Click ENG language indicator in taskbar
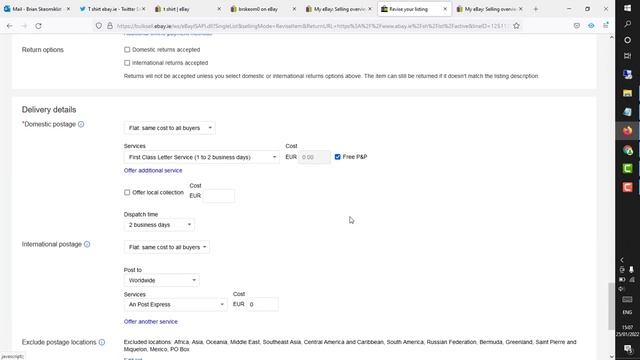Screen dimensions: 640x360 tap(627, 312)
